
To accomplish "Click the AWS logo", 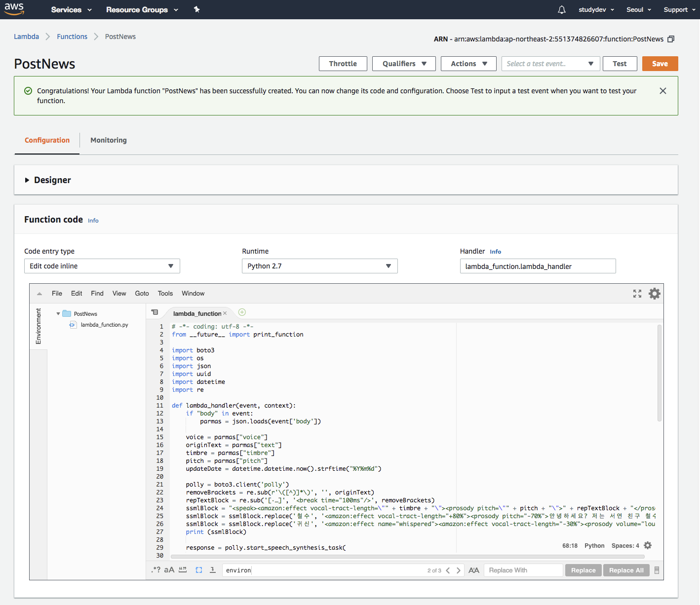I will (14, 9).
